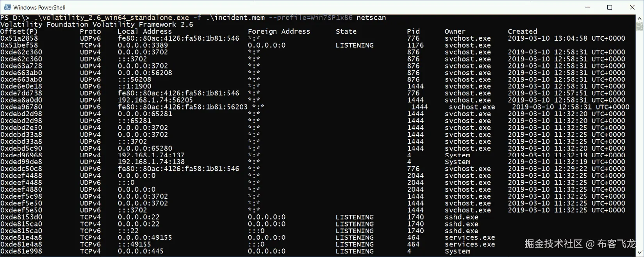Click Owner System in 0xded99de8 row
644x257 pixels.
click(x=457, y=162)
